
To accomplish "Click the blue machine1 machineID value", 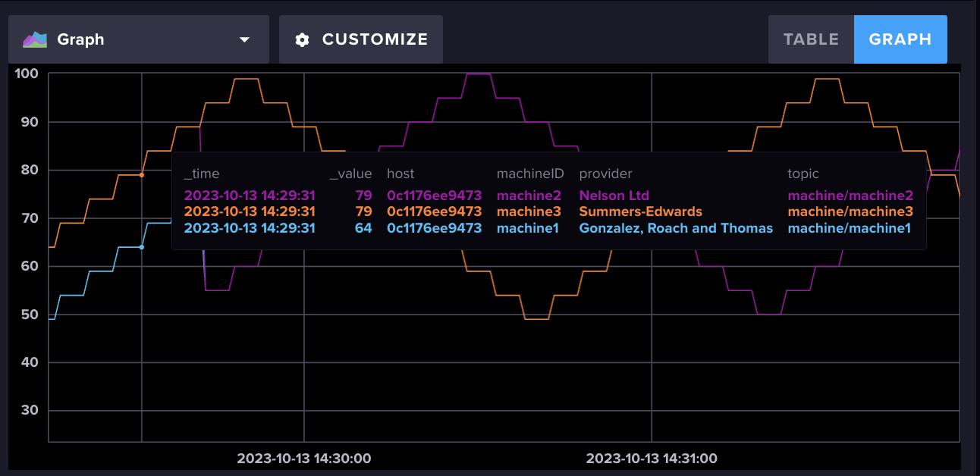I will tap(528, 228).
